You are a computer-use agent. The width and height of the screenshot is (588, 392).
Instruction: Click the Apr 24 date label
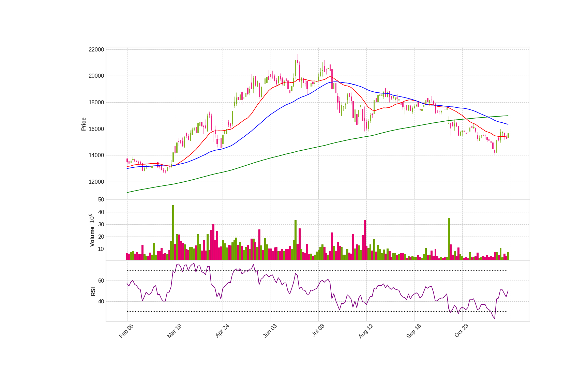[222, 331]
